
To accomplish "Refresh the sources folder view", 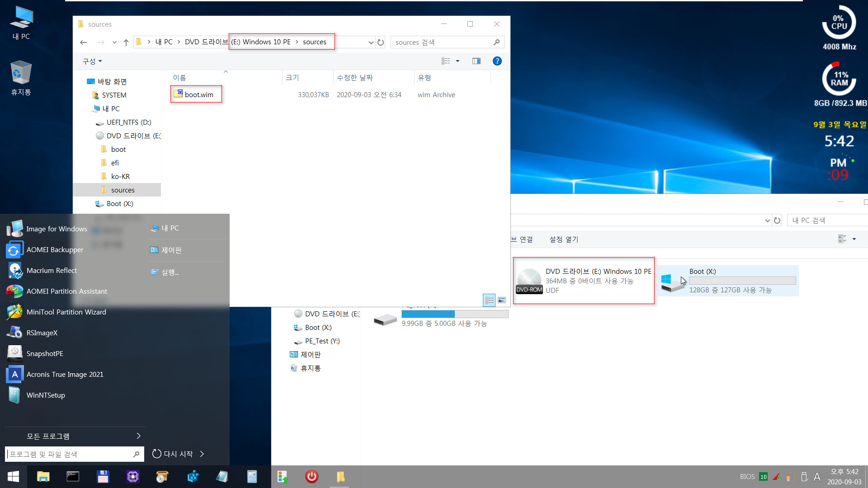I will (x=381, y=42).
